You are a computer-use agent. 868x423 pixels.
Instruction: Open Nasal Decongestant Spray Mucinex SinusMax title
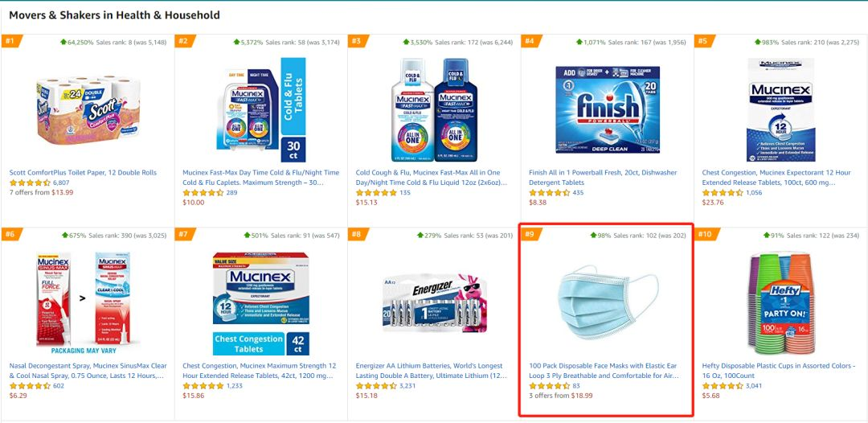87,371
